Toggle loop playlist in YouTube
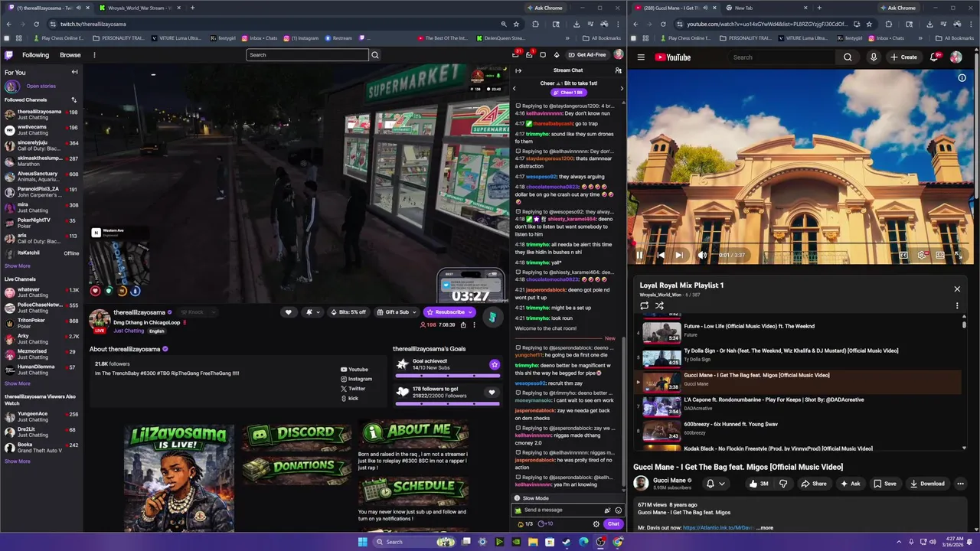The height and width of the screenshot is (551, 980). click(x=645, y=305)
